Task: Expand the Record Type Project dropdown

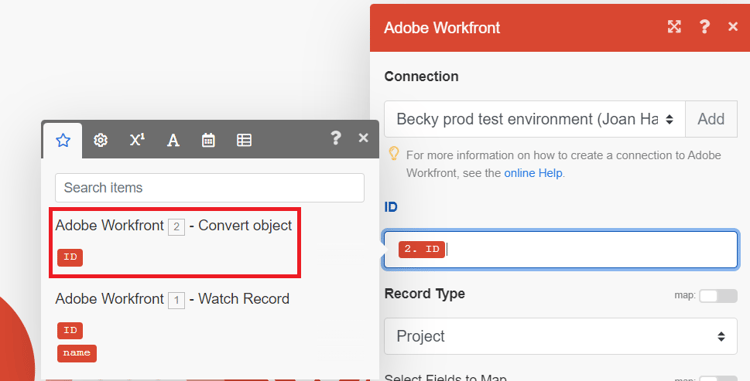Action: coord(561,336)
